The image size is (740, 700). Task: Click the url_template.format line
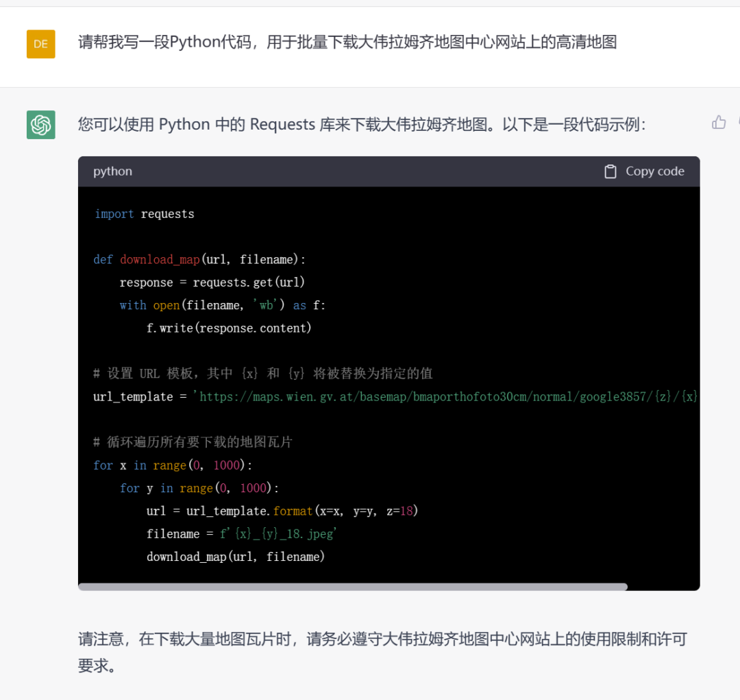click(282, 511)
